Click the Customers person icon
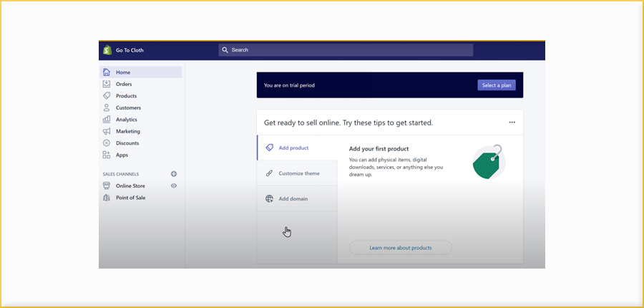This screenshot has width=644, height=308. [x=107, y=107]
